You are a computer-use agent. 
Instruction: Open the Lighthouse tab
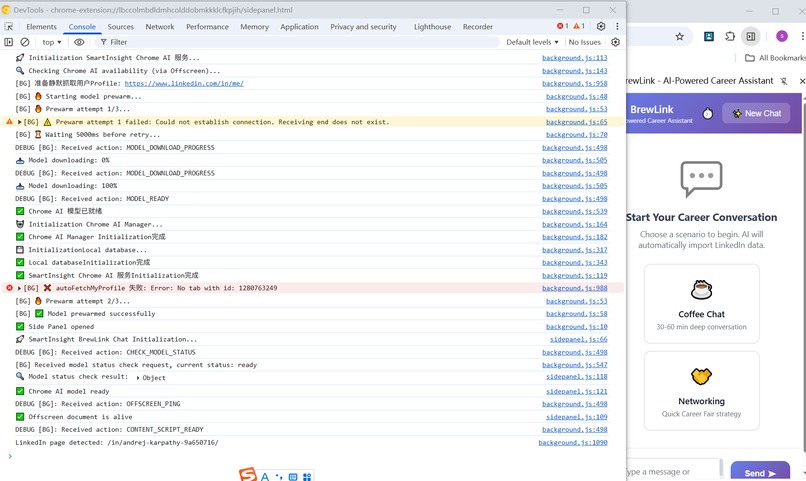[432, 27]
